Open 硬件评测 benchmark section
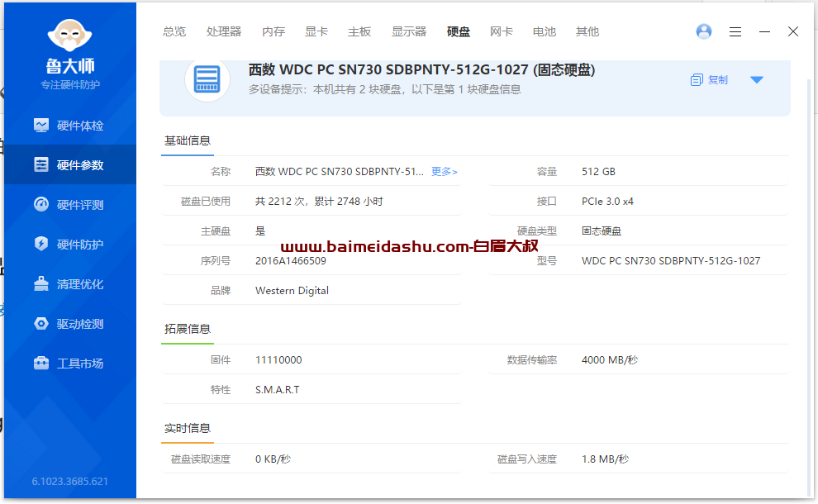This screenshot has width=818, height=504. coord(70,205)
